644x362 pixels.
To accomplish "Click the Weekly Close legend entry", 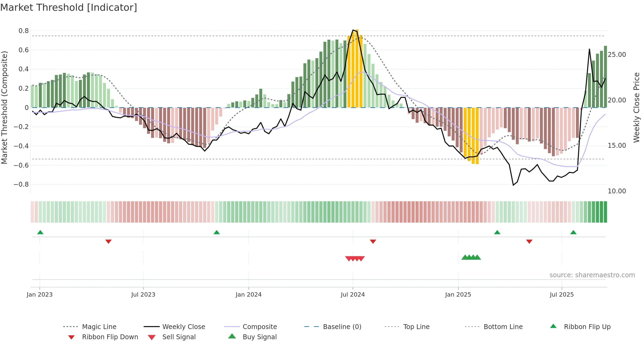I will [x=174, y=327].
